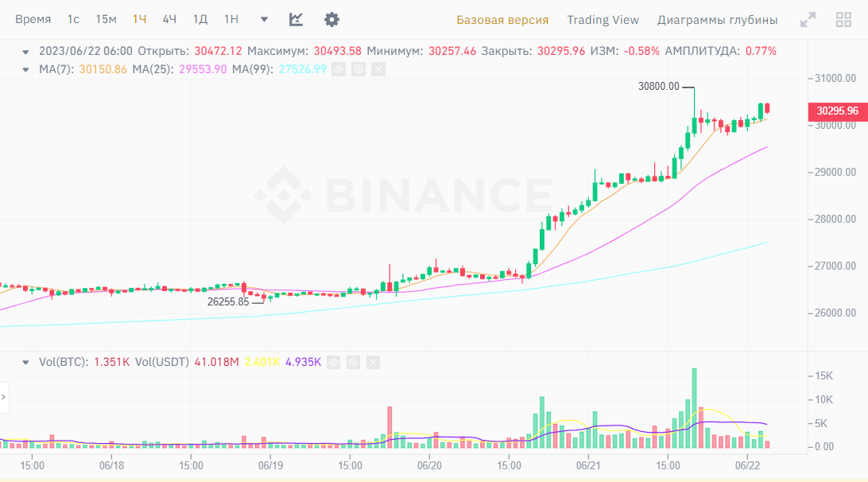This screenshot has height=482, width=868.
Task: Select the 1Ч (1 hour) interval
Action: [140, 19]
